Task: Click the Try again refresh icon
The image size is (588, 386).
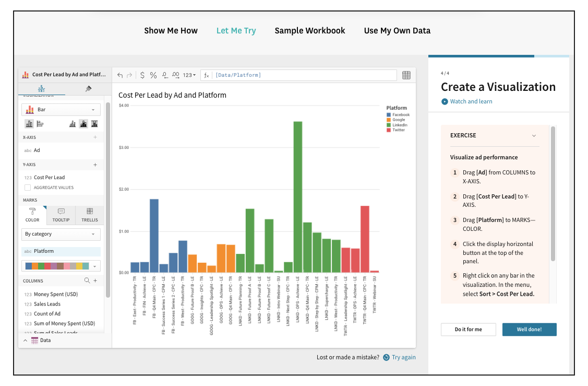Action: click(x=386, y=357)
